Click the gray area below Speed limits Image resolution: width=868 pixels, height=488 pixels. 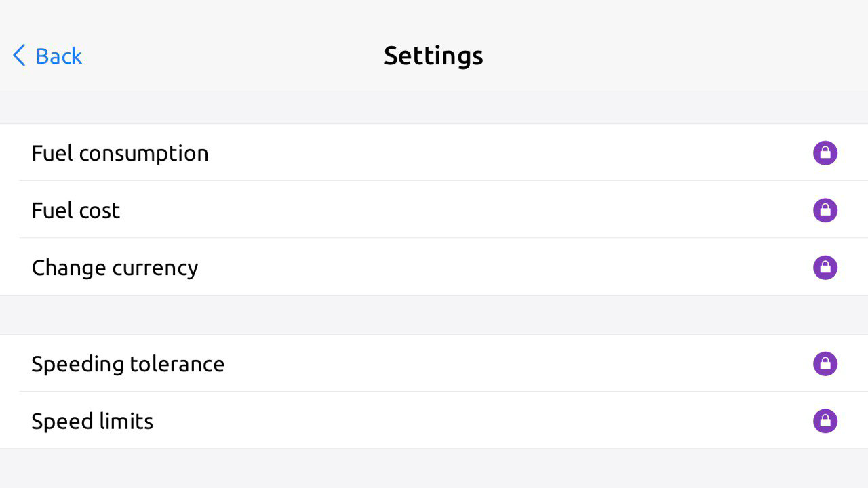coord(434,469)
